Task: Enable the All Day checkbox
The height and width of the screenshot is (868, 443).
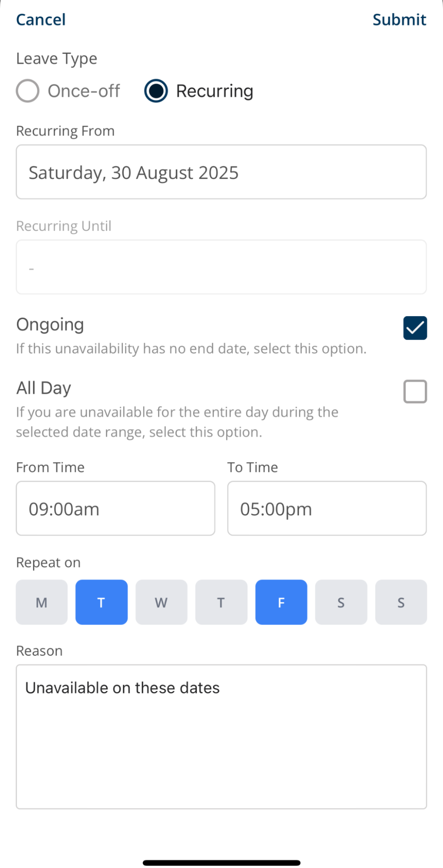Action: point(415,392)
